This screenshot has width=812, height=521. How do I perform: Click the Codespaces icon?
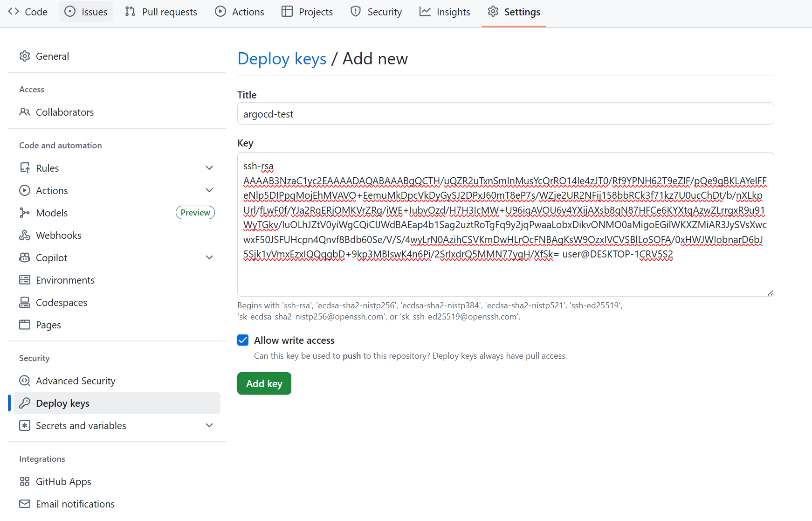[25, 303]
